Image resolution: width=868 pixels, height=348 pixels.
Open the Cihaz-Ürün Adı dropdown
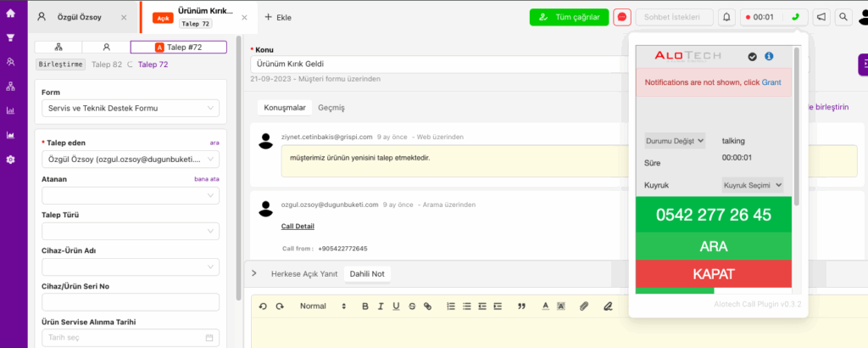click(130, 267)
